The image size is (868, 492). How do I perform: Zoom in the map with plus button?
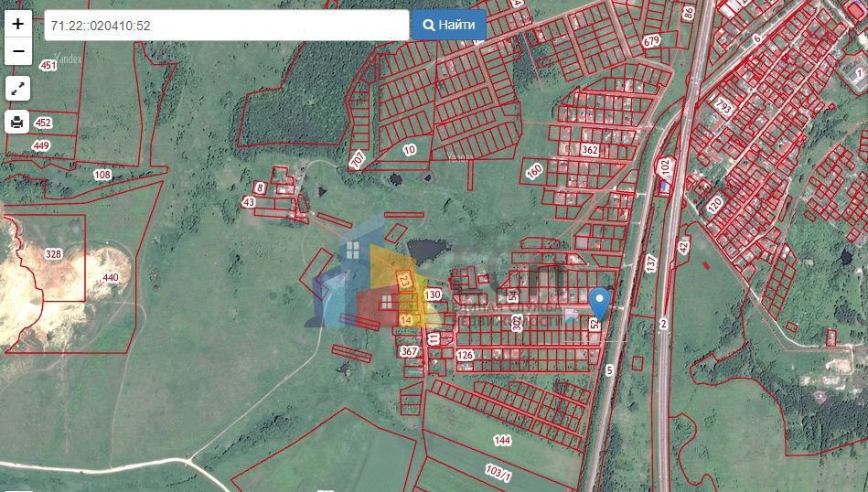18,25
